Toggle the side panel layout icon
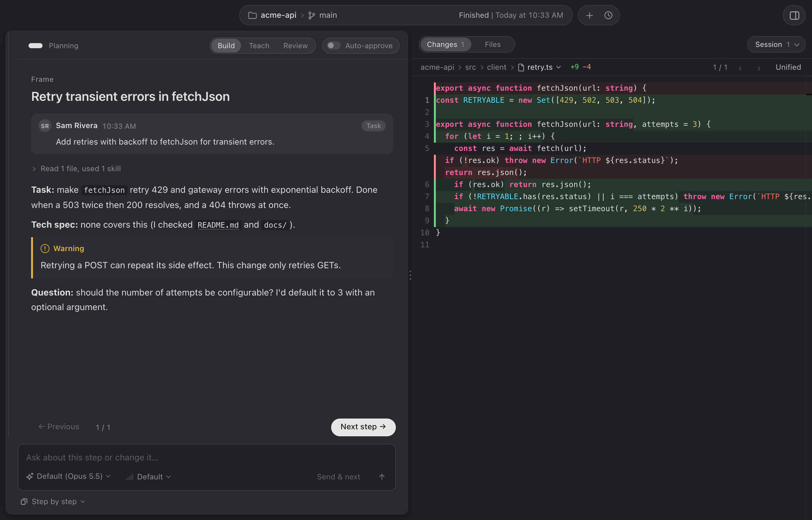 (795, 16)
